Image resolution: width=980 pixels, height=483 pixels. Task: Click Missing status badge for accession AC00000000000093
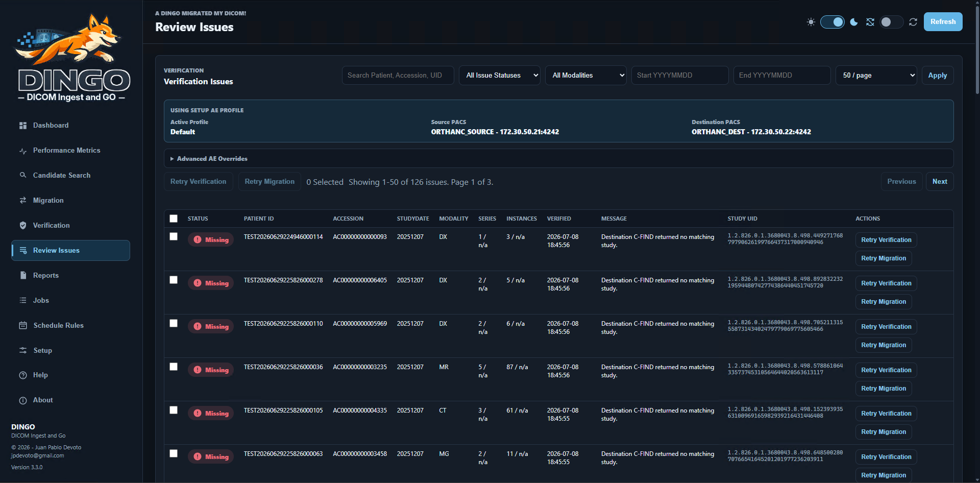click(x=211, y=240)
